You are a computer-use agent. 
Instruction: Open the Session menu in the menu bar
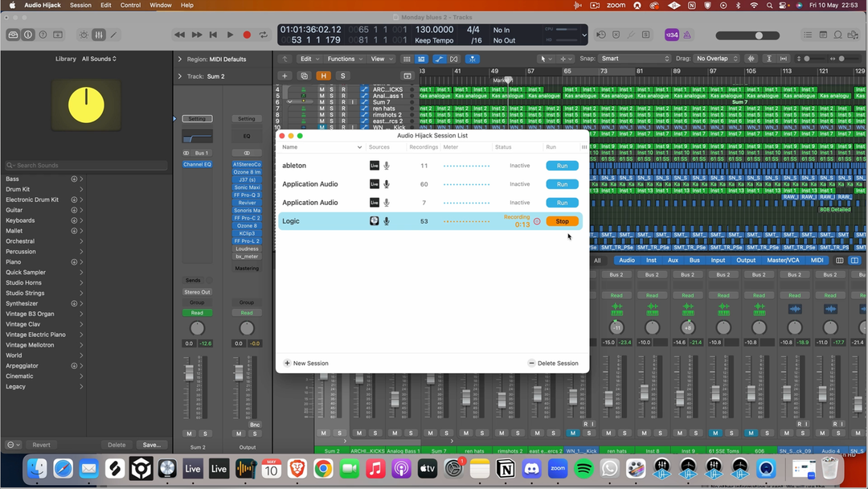80,6
